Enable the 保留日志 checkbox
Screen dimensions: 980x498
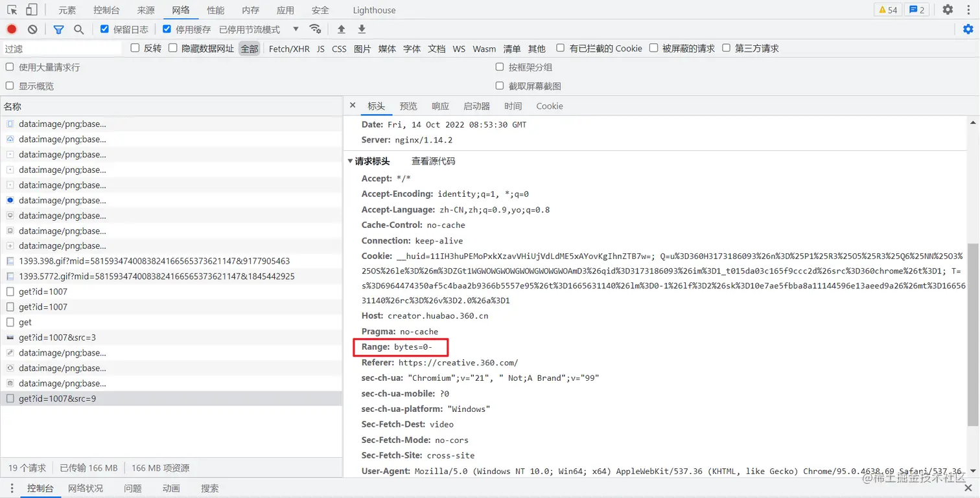tap(104, 28)
